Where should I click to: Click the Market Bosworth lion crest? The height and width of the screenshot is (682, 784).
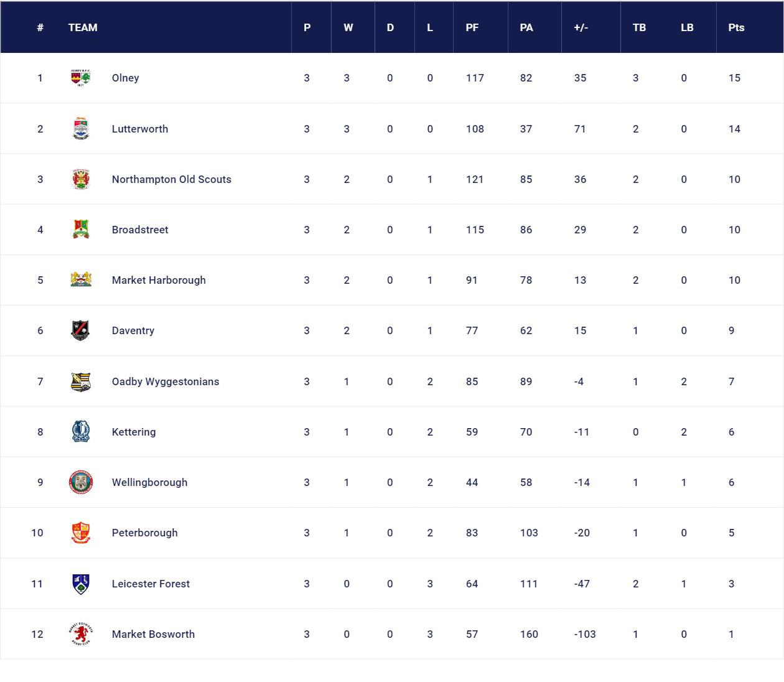(x=81, y=634)
